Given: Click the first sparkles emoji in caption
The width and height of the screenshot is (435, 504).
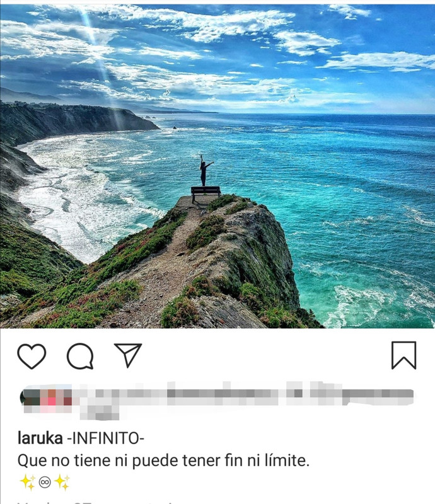Looking at the screenshot, I should (27, 483).
